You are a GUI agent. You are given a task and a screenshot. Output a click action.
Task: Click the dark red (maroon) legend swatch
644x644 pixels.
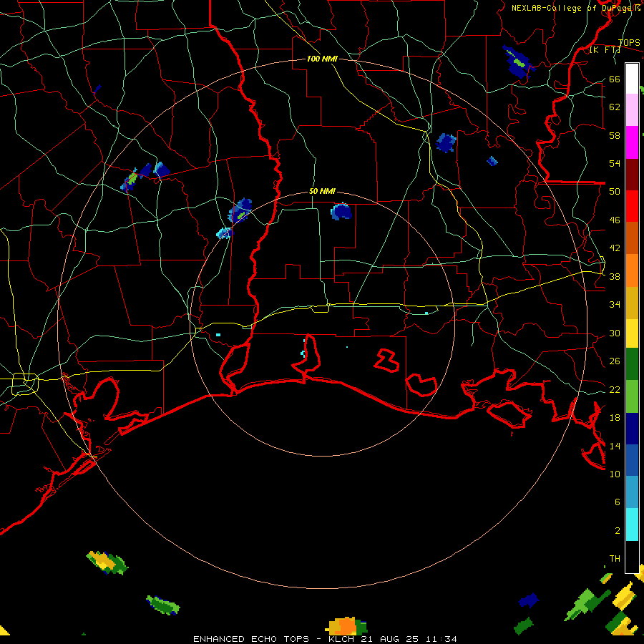coord(632,175)
